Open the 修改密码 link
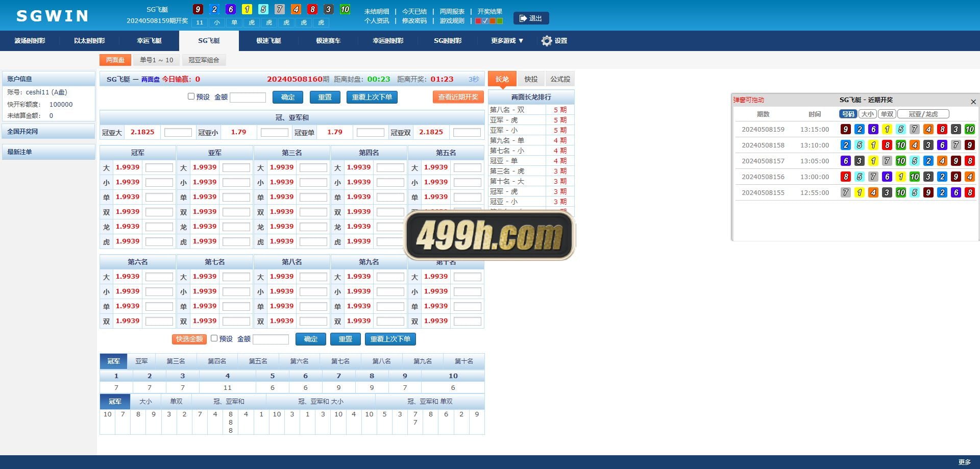 [x=414, y=21]
